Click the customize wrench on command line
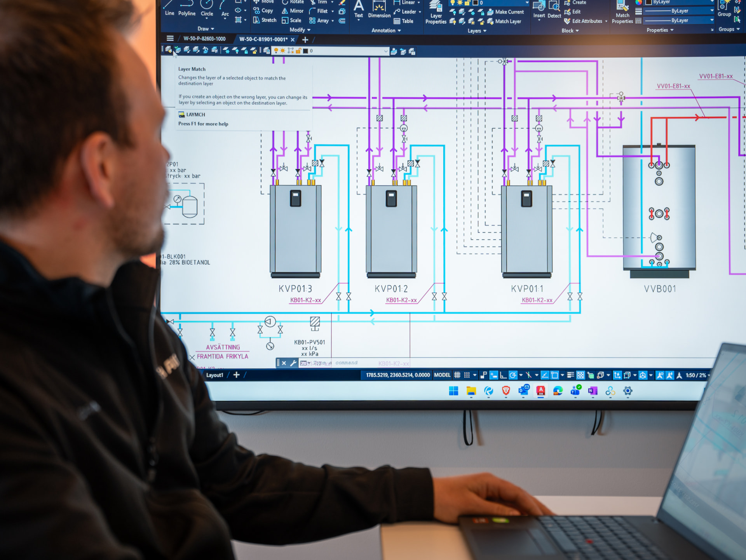The width and height of the screenshot is (746, 560). tap(293, 363)
